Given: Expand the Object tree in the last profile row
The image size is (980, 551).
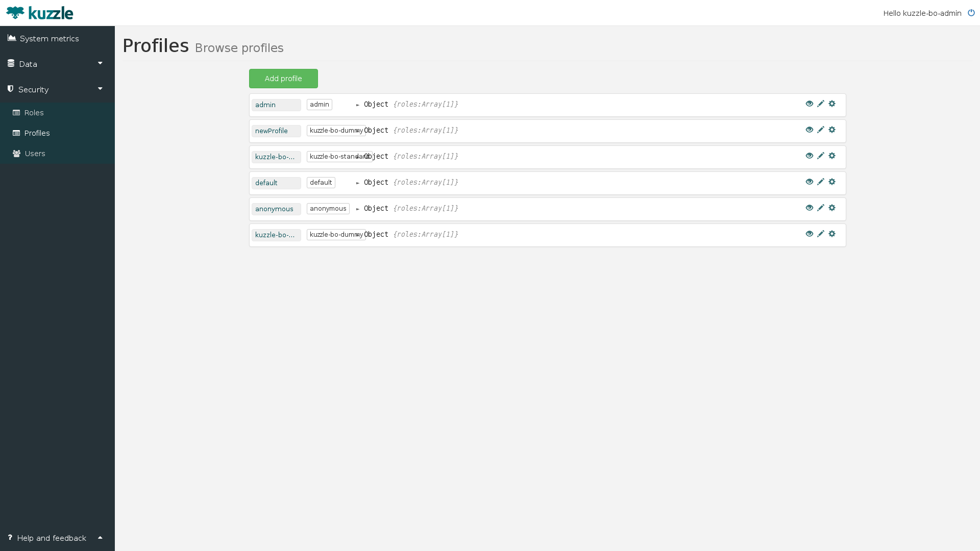Looking at the screenshot, I should point(358,235).
